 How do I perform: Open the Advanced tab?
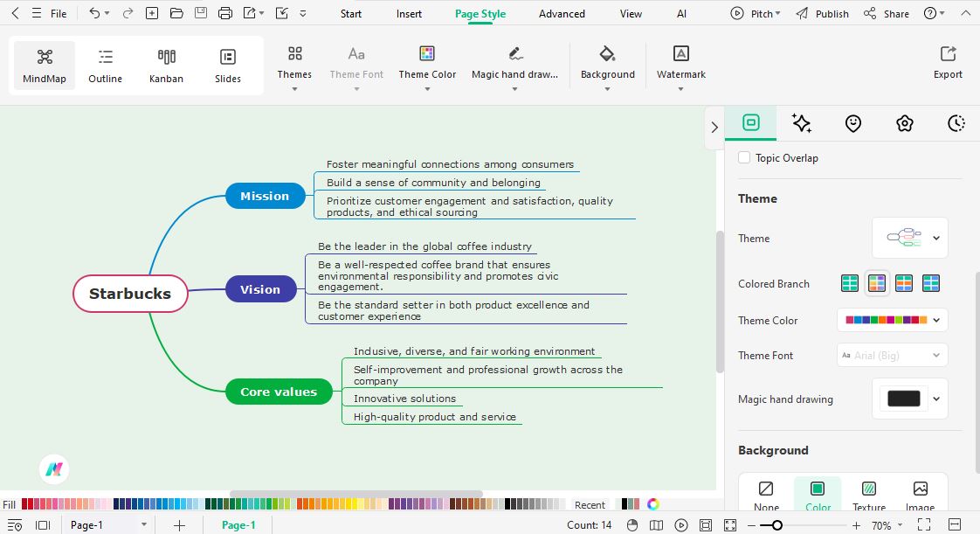(x=562, y=14)
